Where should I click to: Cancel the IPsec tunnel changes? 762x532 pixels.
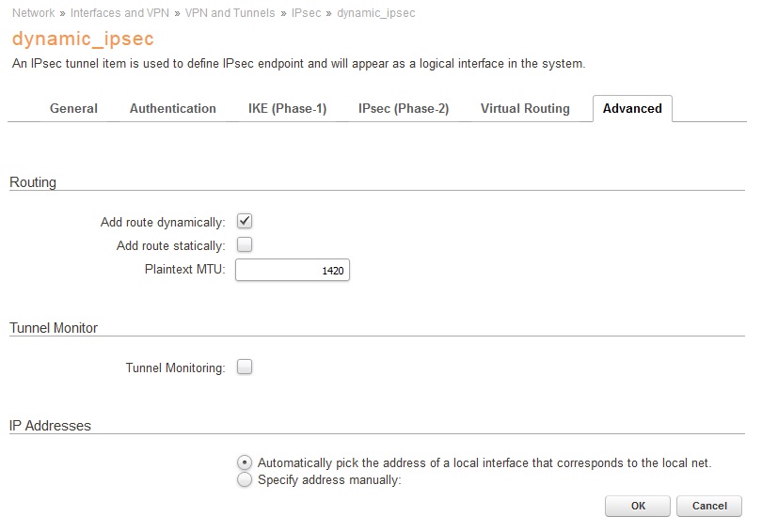pos(709,506)
